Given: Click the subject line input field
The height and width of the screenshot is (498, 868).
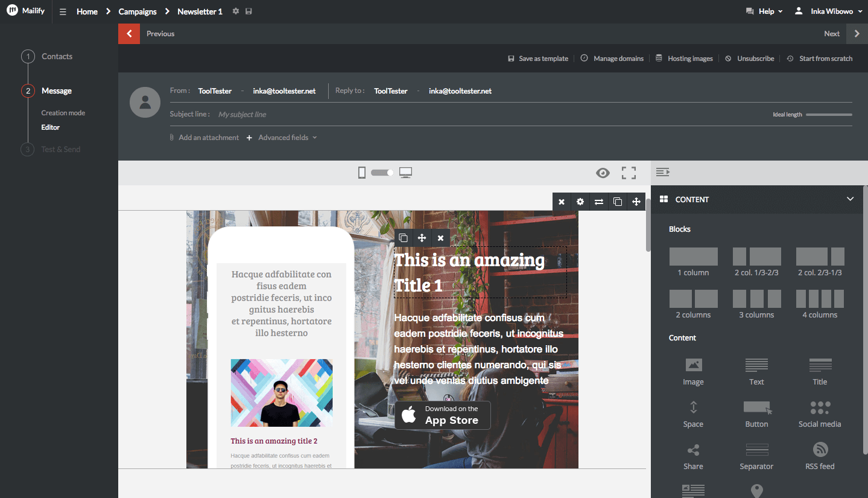Looking at the screenshot, I should click(x=422, y=115).
